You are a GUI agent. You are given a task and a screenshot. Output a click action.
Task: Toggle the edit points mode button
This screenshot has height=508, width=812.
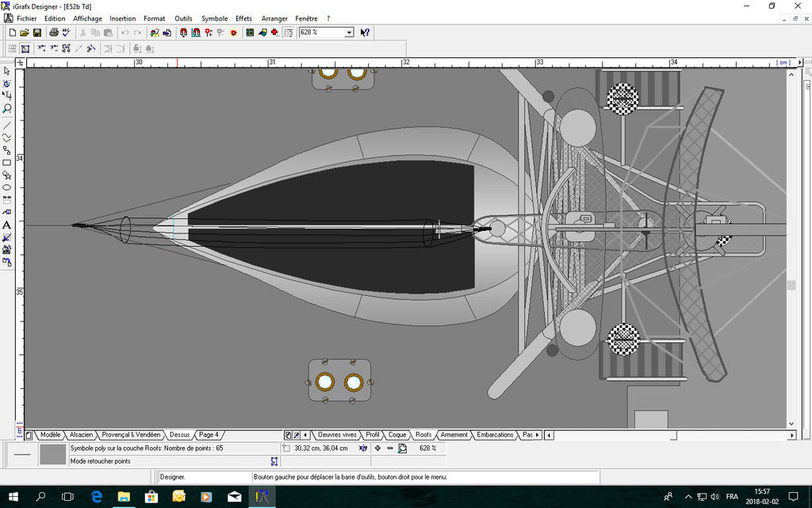(25, 48)
